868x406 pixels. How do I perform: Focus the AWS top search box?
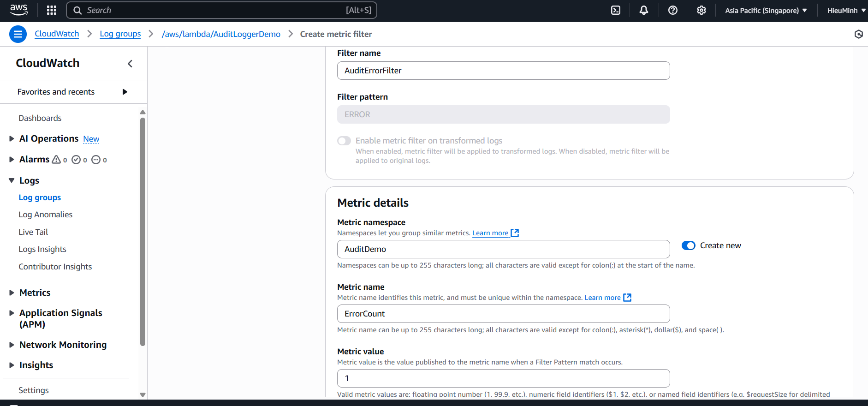click(221, 10)
